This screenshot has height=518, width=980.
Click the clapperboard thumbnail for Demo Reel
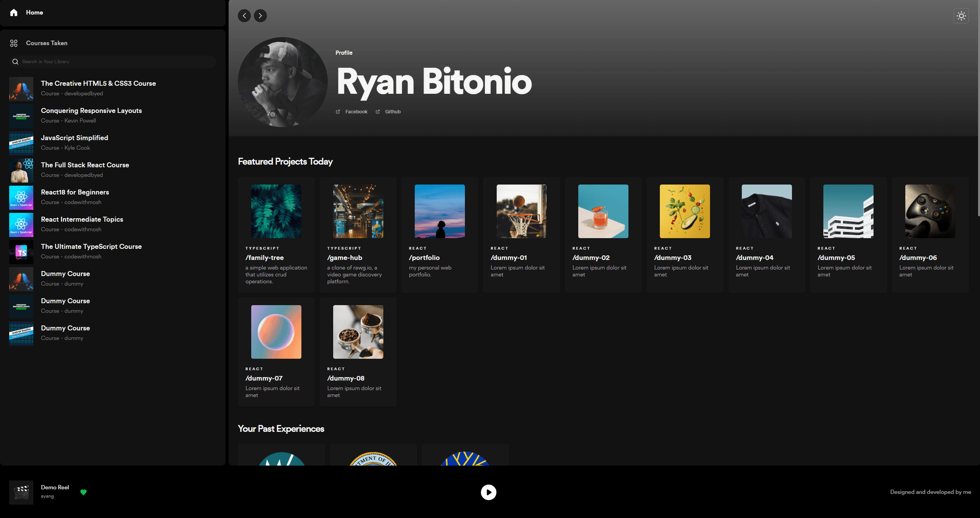click(21, 492)
